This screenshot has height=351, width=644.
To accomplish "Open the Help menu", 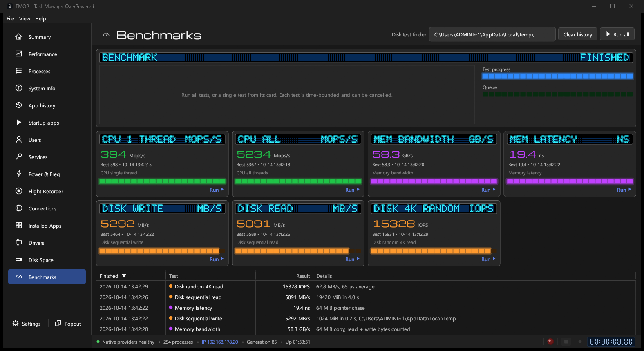I will [40, 19].
